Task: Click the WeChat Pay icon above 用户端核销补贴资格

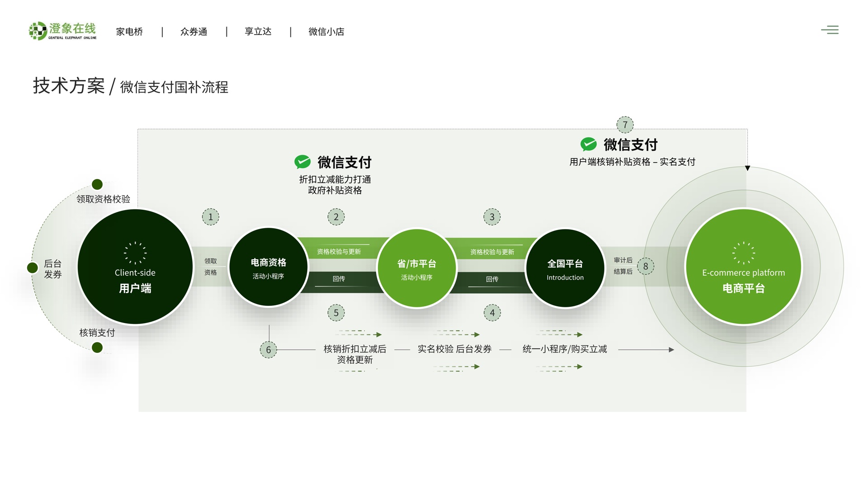Action: click(589, 145)
